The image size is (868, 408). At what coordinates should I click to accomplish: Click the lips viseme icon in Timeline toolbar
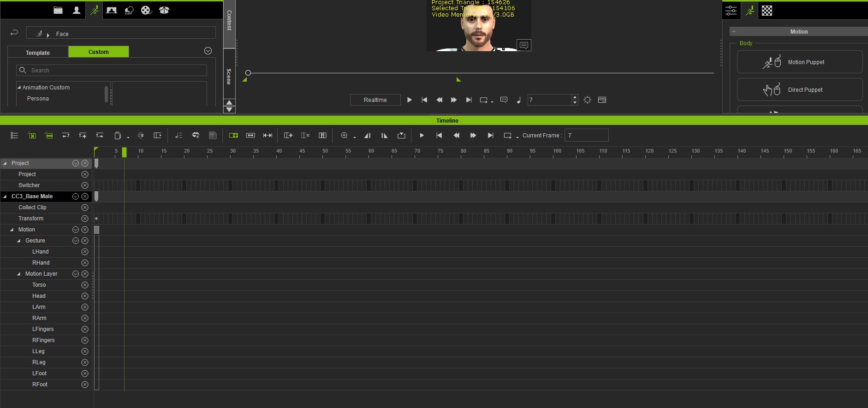click(196, 136)
